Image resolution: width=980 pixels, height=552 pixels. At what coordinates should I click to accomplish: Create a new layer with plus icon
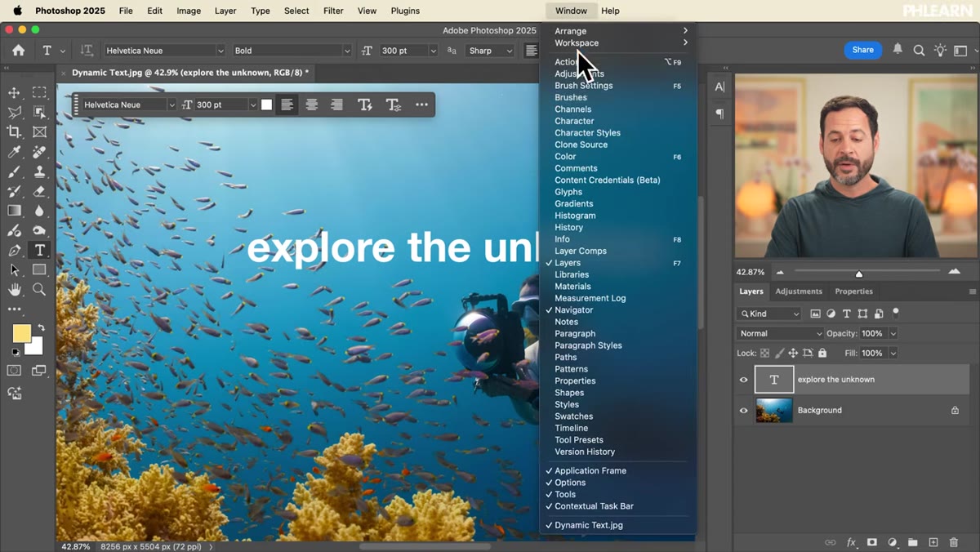click(933, 542)
